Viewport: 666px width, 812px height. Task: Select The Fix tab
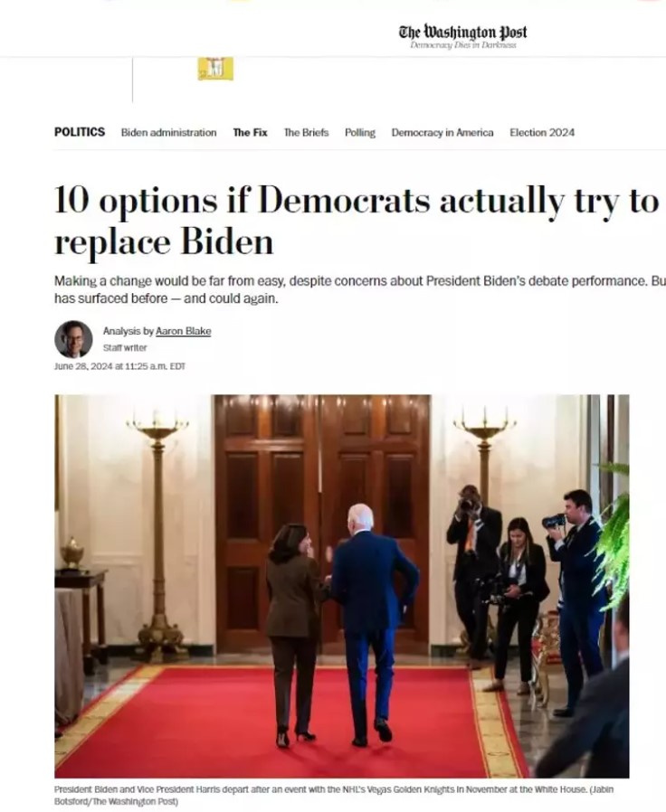(x=250, y=133)
